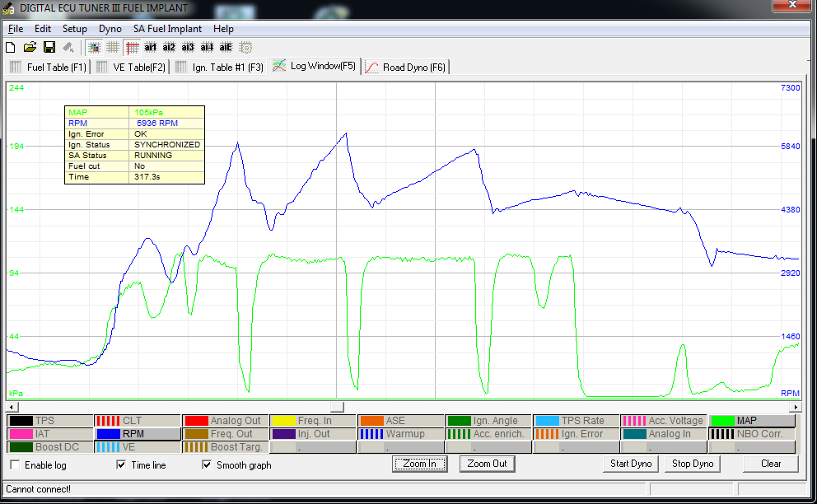Click the Zoom Out button
Viewport: 817px width, 504px height.
pyautogui.click(x=488, y=464)
